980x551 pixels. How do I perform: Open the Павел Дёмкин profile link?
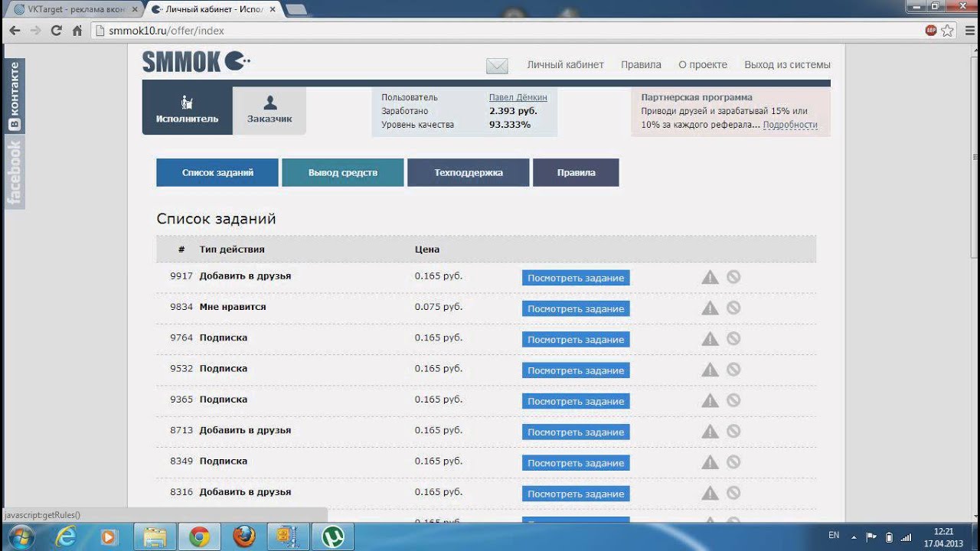518,97
